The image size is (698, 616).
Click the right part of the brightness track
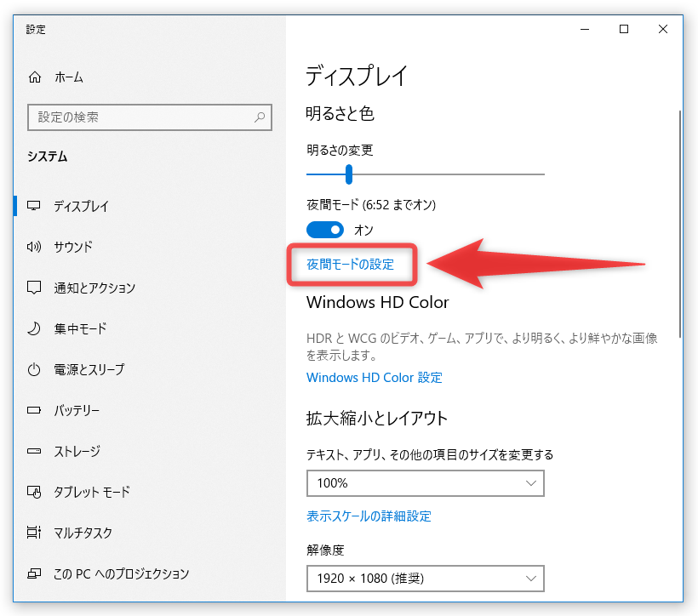(449, 174)
